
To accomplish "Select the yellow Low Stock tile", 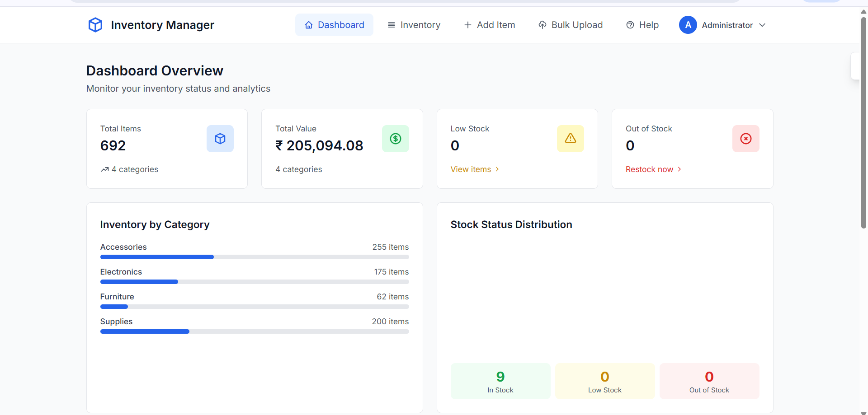I will [605, 381].
